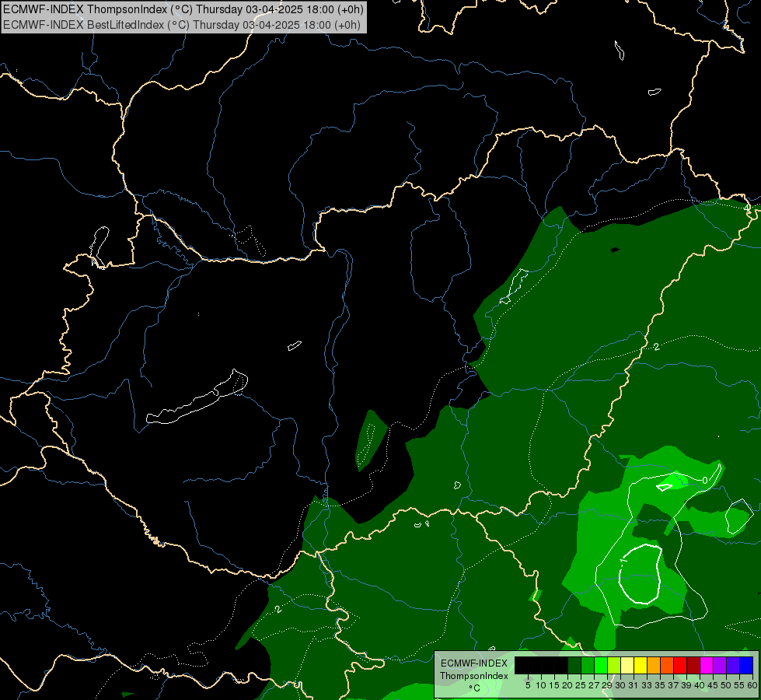Click the legend label 'ThompsonIndex'

[474, 676]
